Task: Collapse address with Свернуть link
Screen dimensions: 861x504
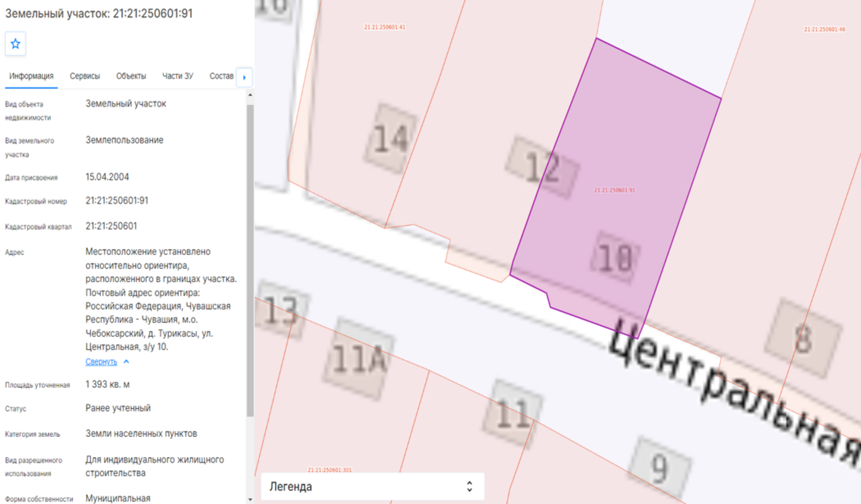Action: [101, 361]
